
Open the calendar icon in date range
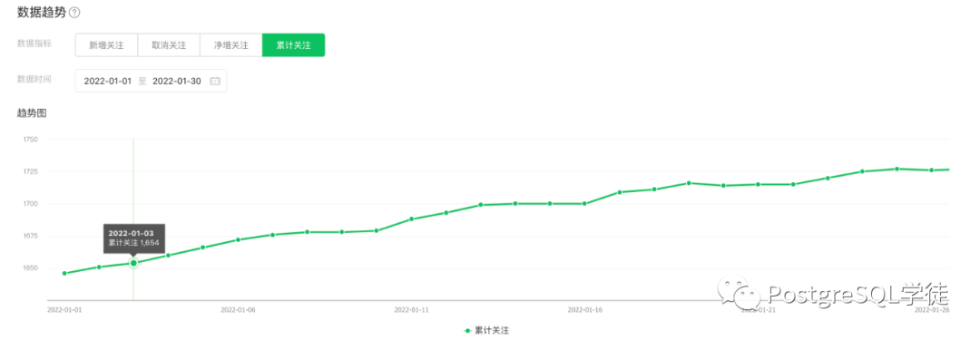(215, 82)
